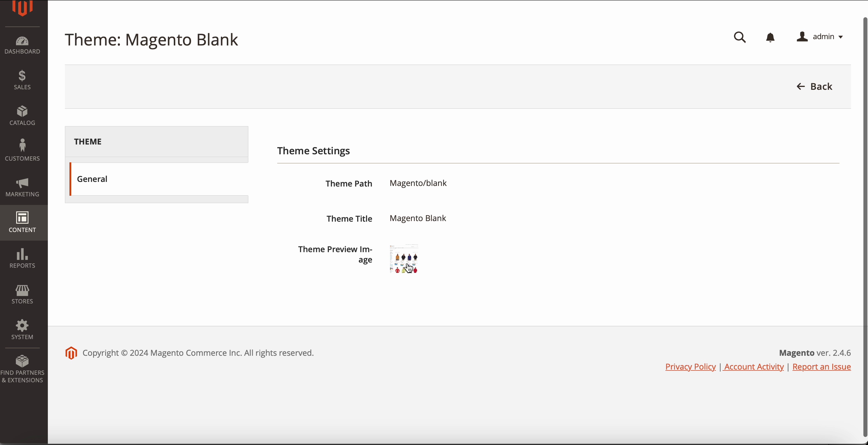The width and height of the screenshot is (868, 445).
Task: Click the Back button
Action: tap(815, 87)
